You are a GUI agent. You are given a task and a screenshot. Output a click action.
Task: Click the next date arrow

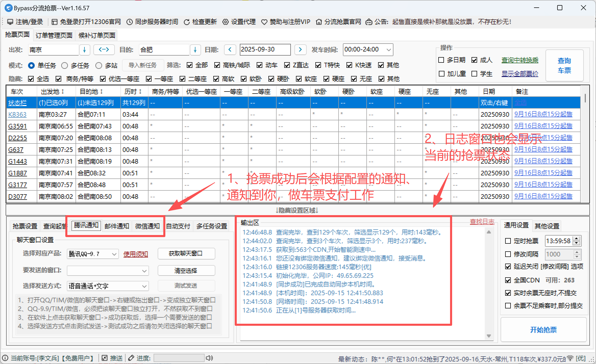[300, 49]
